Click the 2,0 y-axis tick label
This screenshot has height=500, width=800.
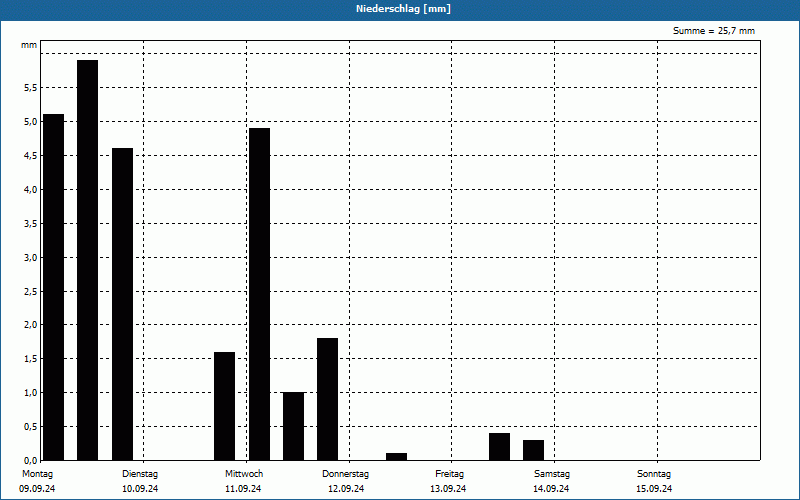[31, 324]
